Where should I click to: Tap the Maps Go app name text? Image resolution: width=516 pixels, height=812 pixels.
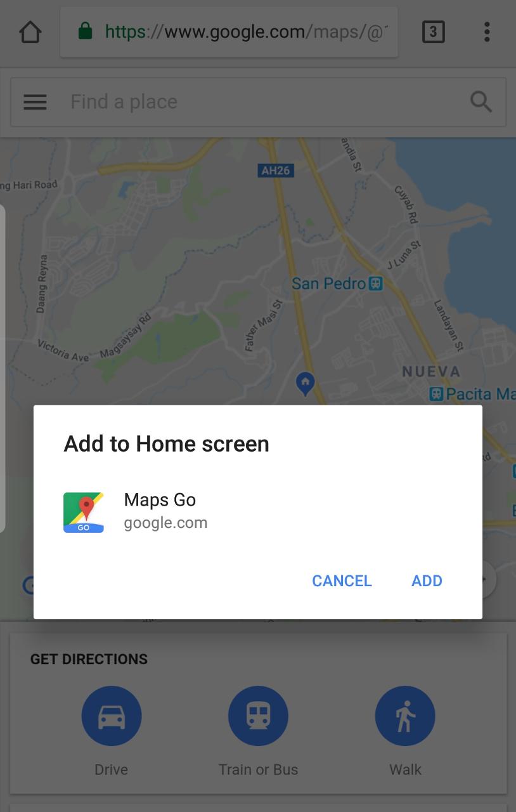click(160, 500)
